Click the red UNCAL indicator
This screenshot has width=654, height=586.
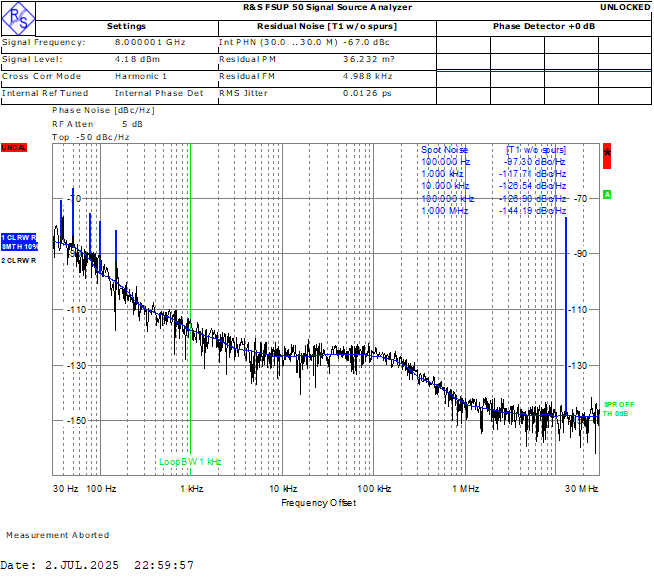(x=13, y=148)
